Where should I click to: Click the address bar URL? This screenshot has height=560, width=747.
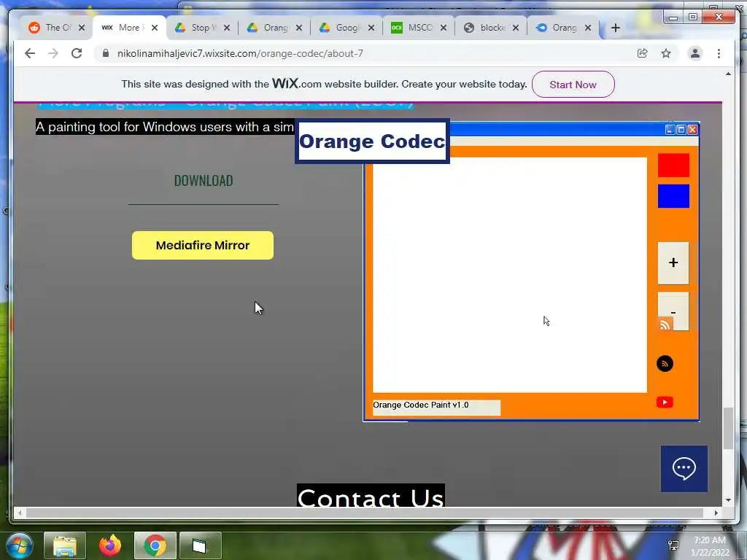240,53
